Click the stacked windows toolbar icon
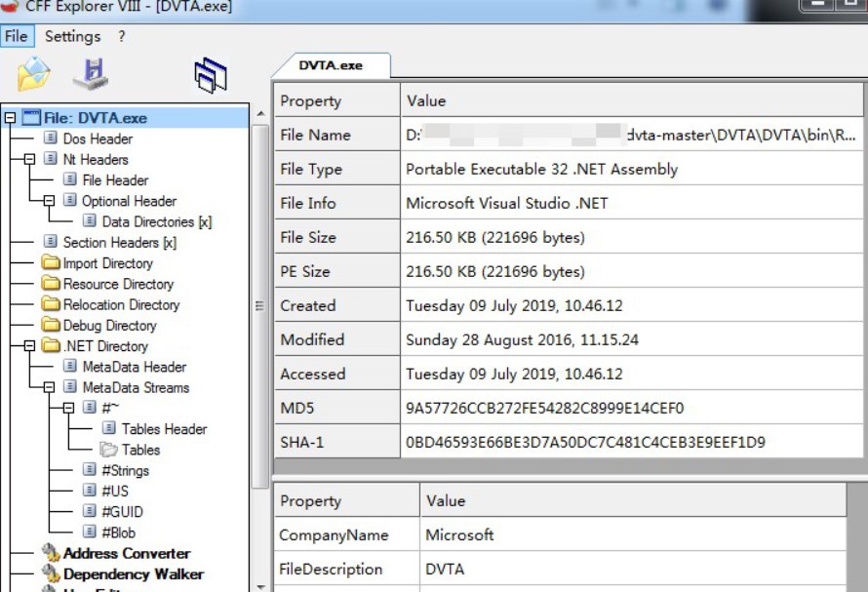868x592 pixels. point(211,75)
